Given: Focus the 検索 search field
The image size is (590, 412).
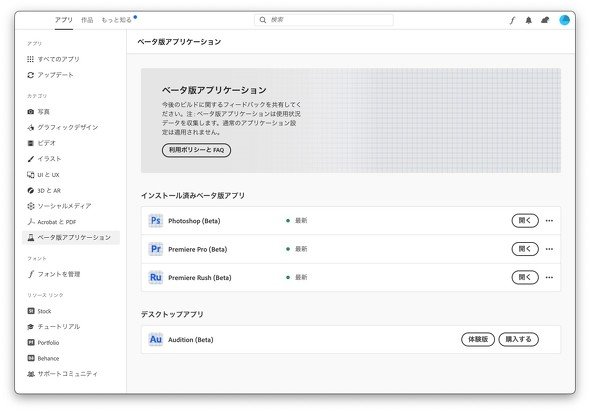Looking at the screenshot, I should (x=324, y=20).
